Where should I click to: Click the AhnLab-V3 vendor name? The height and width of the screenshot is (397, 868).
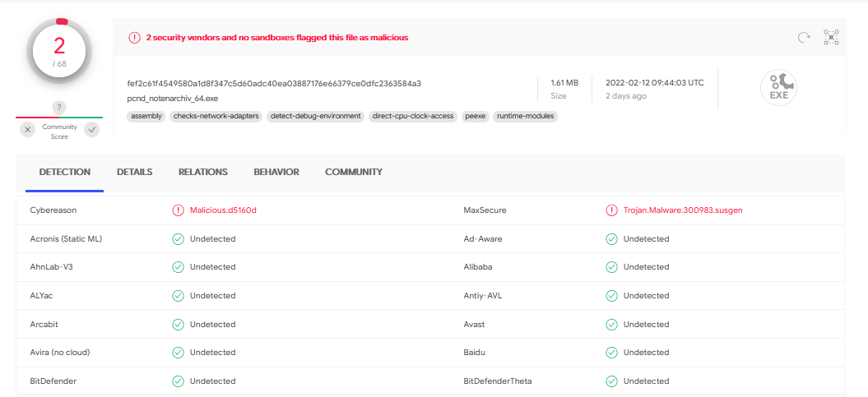[52, 267]
